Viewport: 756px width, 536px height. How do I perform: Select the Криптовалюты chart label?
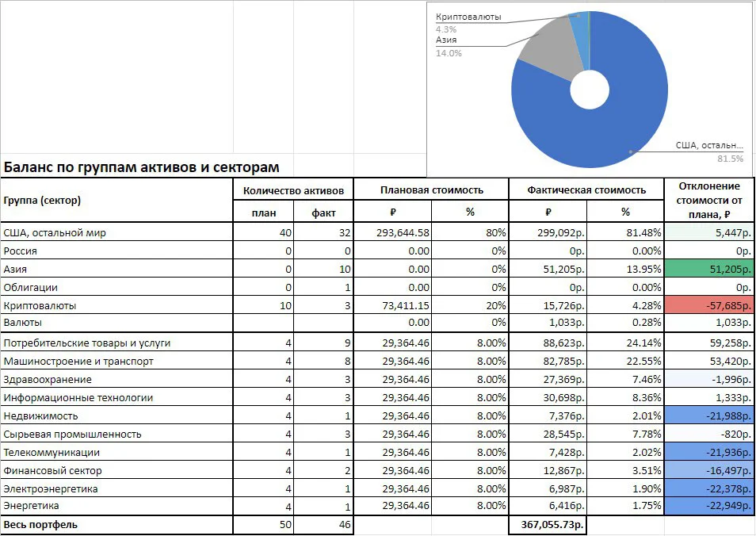click(x=468, y=17)
